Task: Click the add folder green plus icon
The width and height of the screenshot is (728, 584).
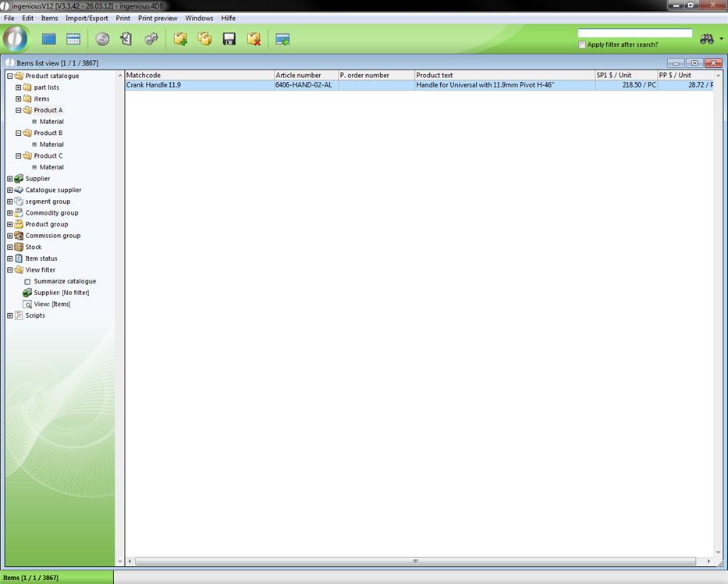Action: click(x=180, y=39)
